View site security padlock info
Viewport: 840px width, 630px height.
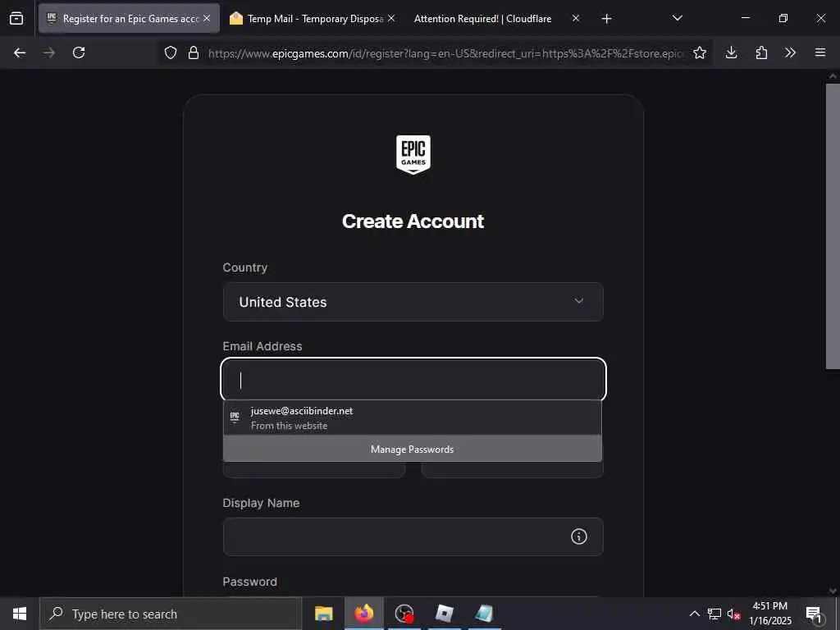(194, 52)
